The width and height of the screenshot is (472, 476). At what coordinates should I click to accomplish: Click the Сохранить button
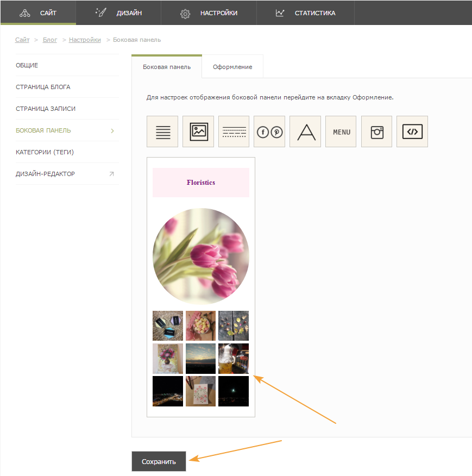(x=159, y=461)
